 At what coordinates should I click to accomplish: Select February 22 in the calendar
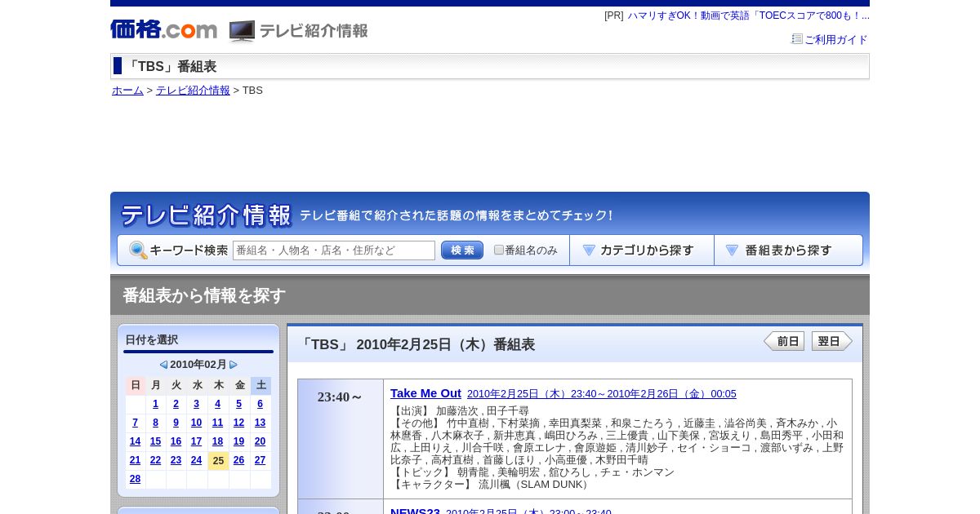[x=156, y=460]
